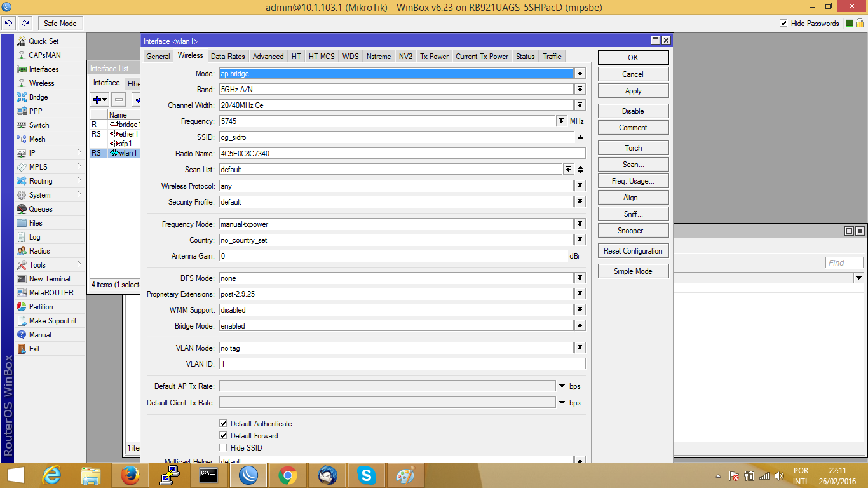
Task: Toggle the Hide Passwords checkbox
Action: [x=783, y=24]
